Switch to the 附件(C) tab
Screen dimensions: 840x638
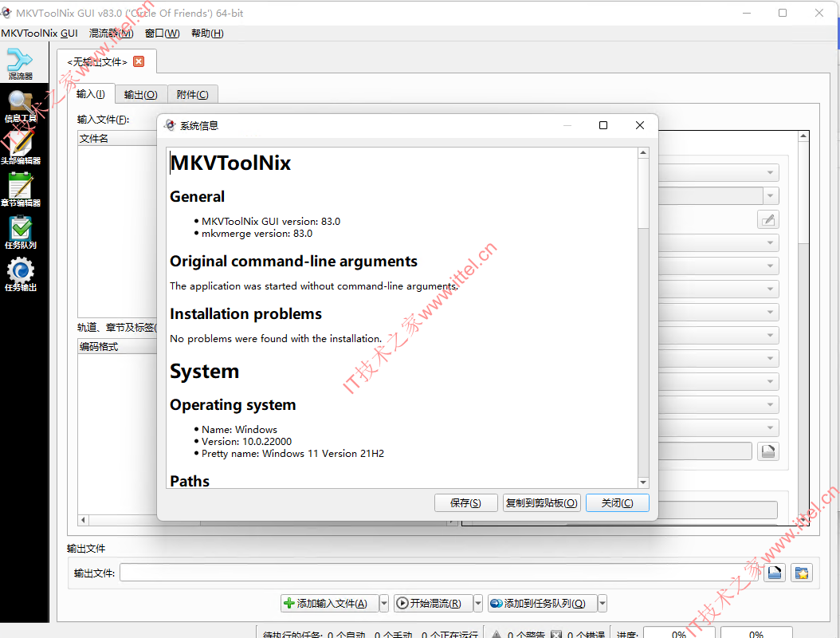[x=192, y=95]
